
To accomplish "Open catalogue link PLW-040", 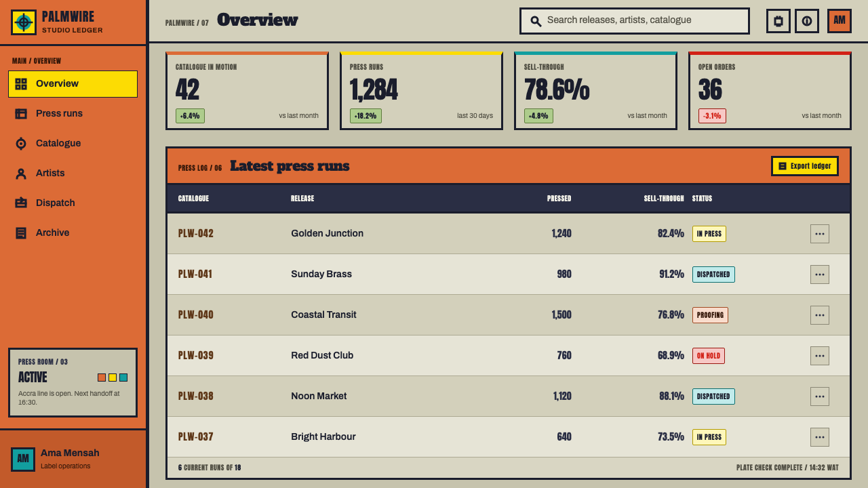I will (196, 315).
